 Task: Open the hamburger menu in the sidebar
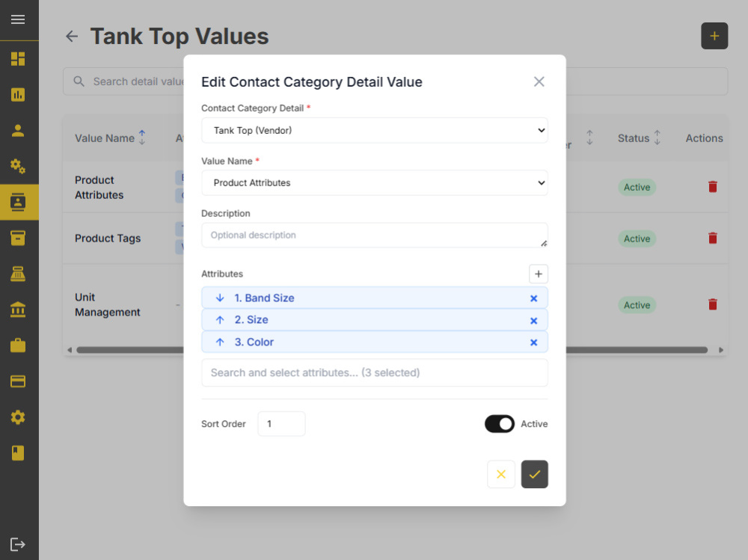click(18, 19)
